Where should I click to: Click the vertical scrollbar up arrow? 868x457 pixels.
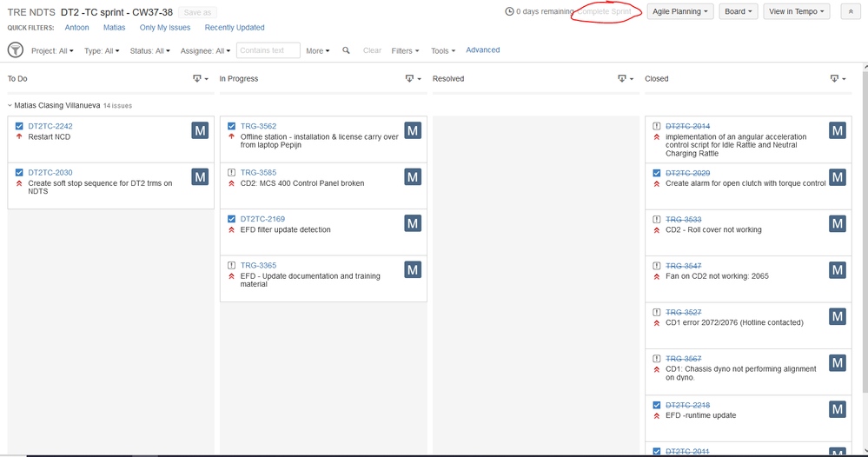865,66
